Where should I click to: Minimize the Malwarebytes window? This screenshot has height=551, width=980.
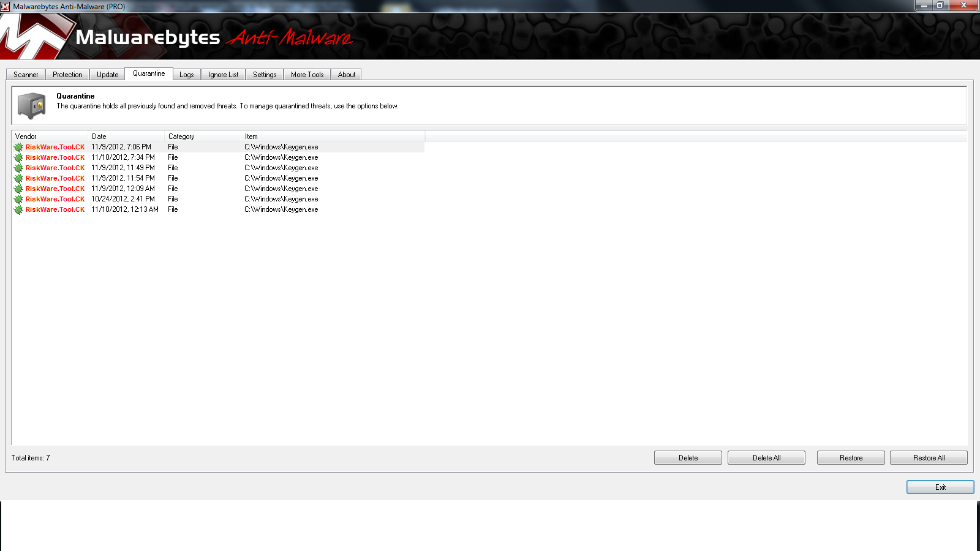pyautogui.click(x=924, y=6)
